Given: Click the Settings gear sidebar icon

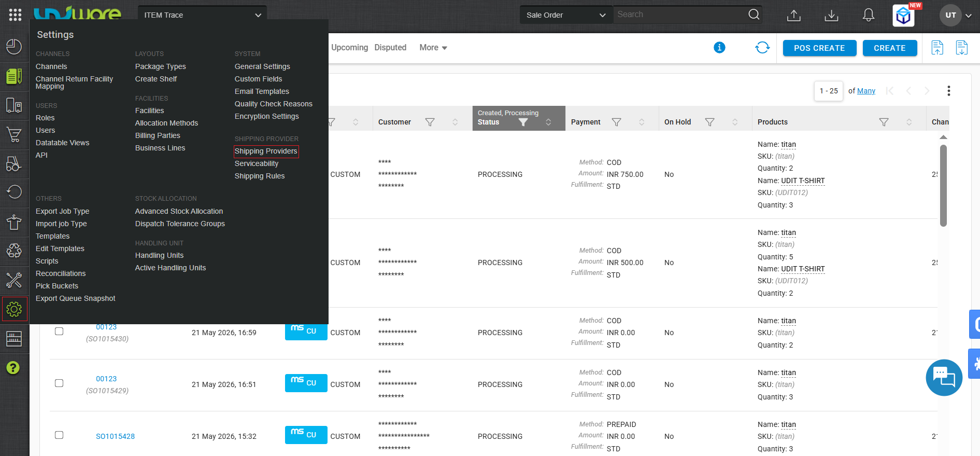Looking at the screenshot, I should pos(14,309).
